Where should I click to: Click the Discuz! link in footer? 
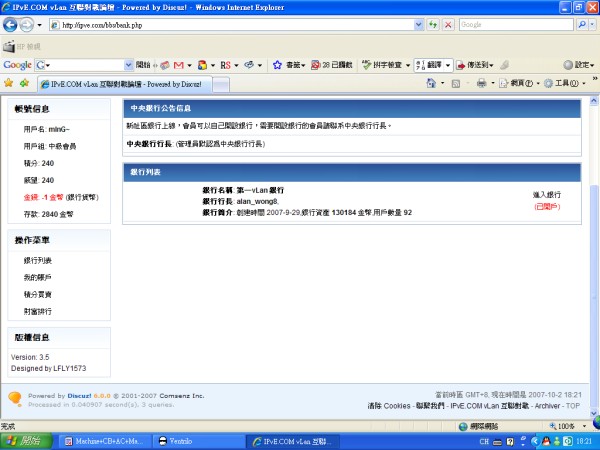[x=80, y=396]
